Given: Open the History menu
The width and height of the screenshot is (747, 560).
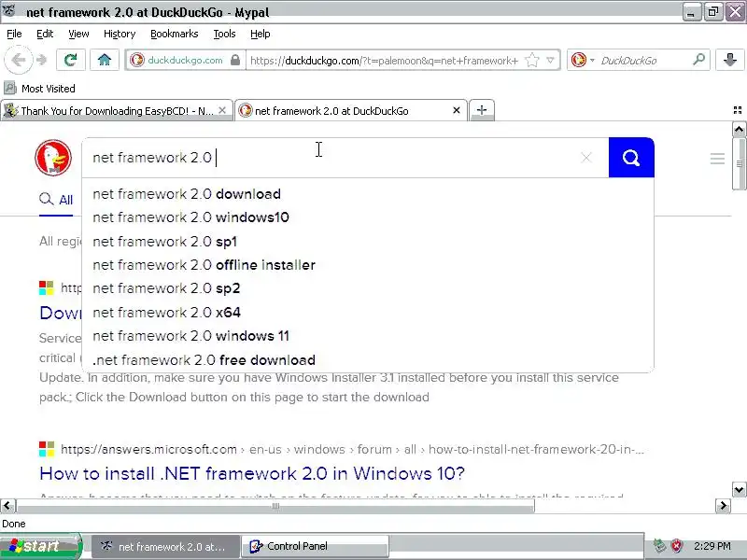Looking at the screenshot, I should click(x=120, y=34).
